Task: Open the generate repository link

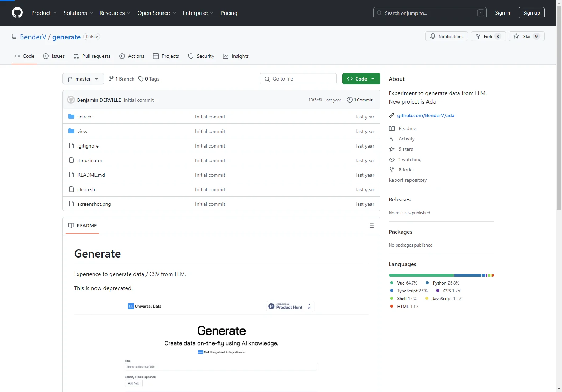Action: (x=66, y=37)
